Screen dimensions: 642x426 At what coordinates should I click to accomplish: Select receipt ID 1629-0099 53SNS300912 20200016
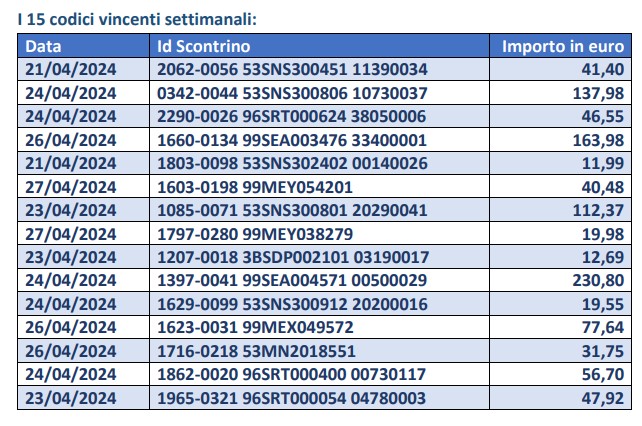(292, 304)
